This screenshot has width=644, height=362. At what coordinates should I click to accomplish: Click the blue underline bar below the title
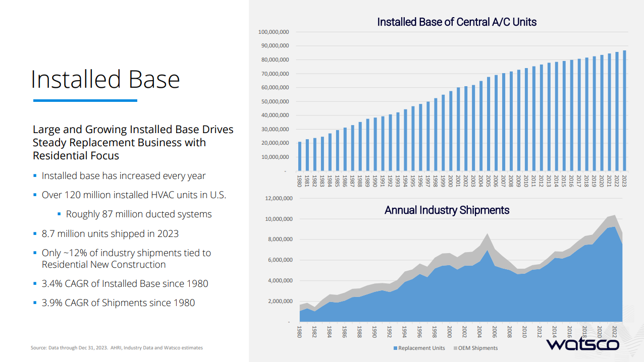(x=85, y=100)
